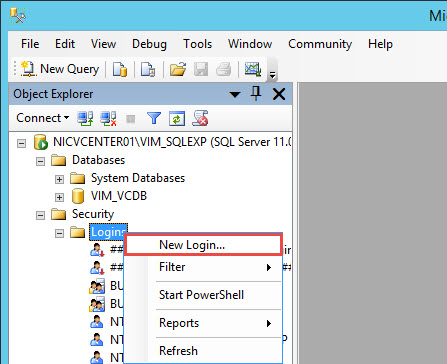Image resolution: width=447 pixels, height=364 pixels.
Task: Click the Connect Object Explorer icon
Action: [85, 118]
